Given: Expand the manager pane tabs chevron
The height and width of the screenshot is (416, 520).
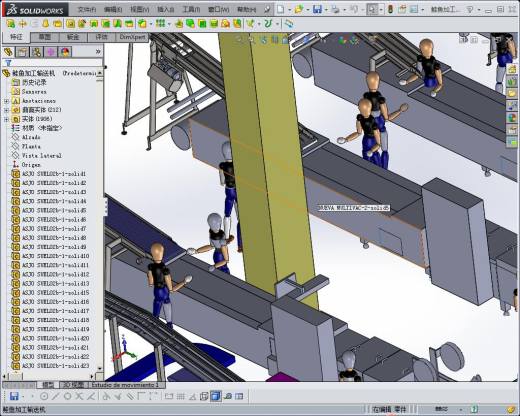Looking at the screenshot, I should click(98, 51).
